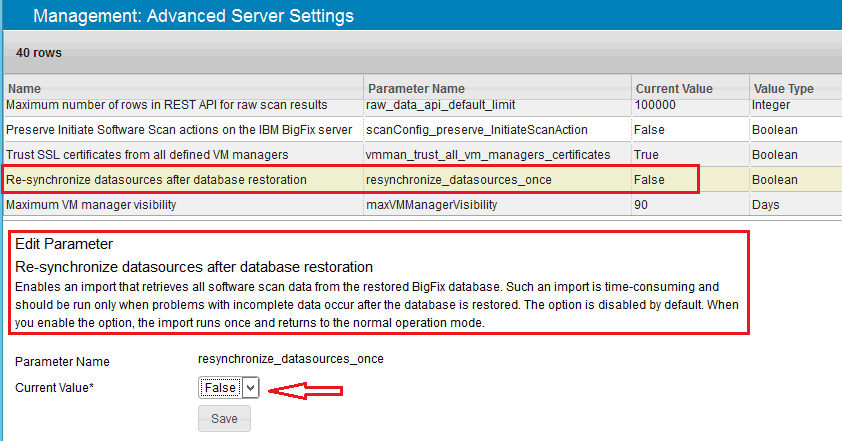Sort by the Current Value column header
Viewport: 842px width, 441px height.
pos(674,88)
